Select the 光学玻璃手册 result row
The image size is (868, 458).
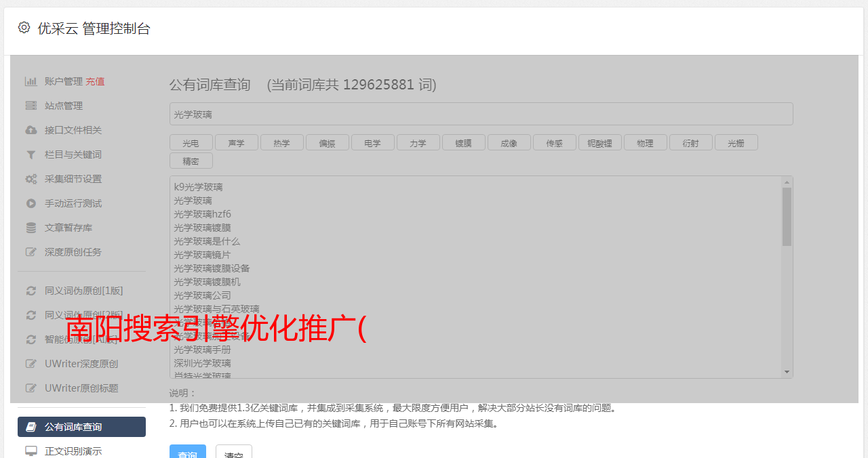click(202, 350)
